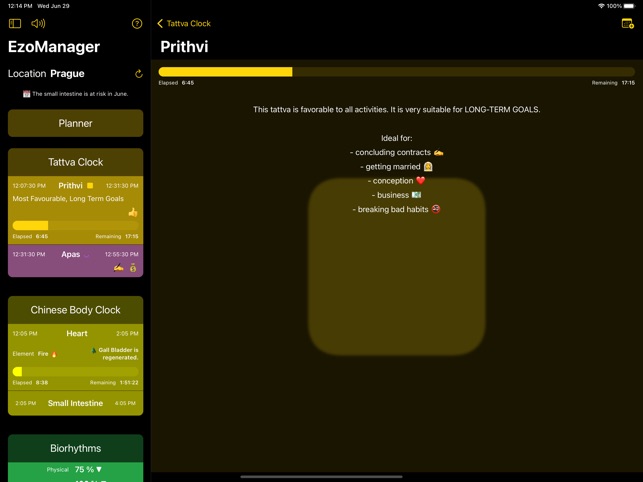Screen dimensions: 643x482
Task: Click the main Prithvi elapsed progress bar
Action: click(x=397, y=72)
